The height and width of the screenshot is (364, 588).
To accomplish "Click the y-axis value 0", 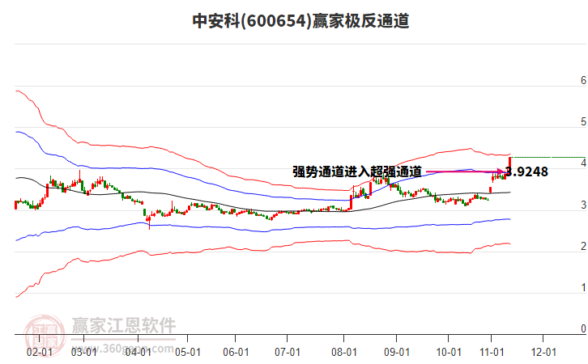I will [x=583, y=328].
